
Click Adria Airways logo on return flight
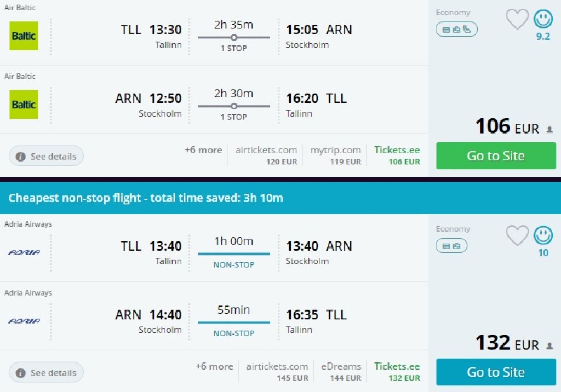point(24,321)
